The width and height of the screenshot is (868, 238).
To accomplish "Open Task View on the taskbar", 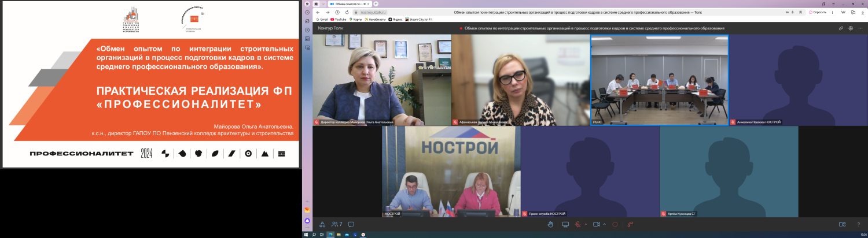I will pos(322,235).
